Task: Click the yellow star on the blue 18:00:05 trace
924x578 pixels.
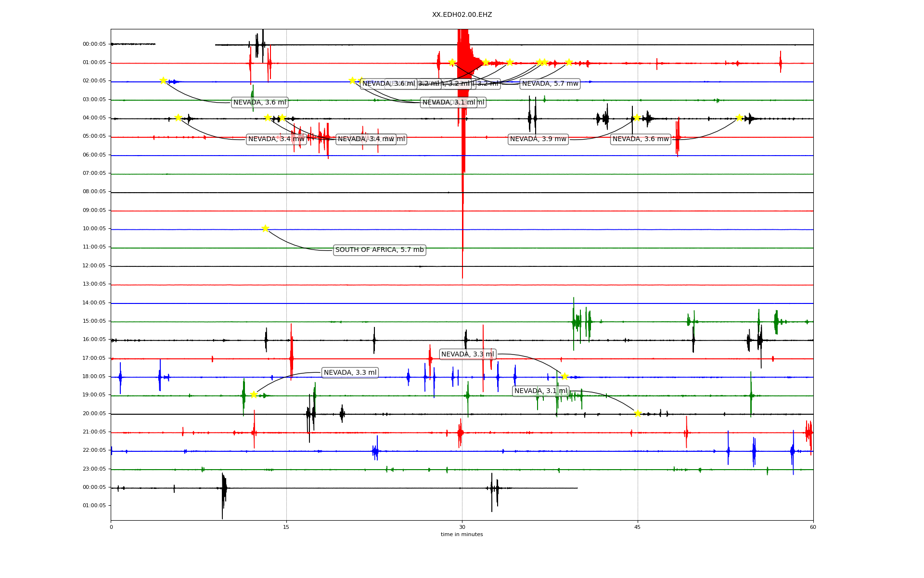Action: point(565,376)
